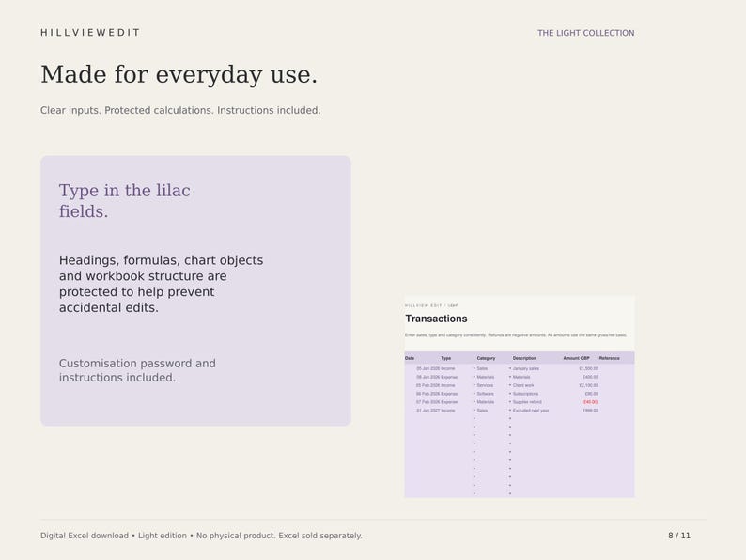Click 'Customisation password and instructions included.' note
This screenshot has width=746, height=560.
(x=137, y=370)
